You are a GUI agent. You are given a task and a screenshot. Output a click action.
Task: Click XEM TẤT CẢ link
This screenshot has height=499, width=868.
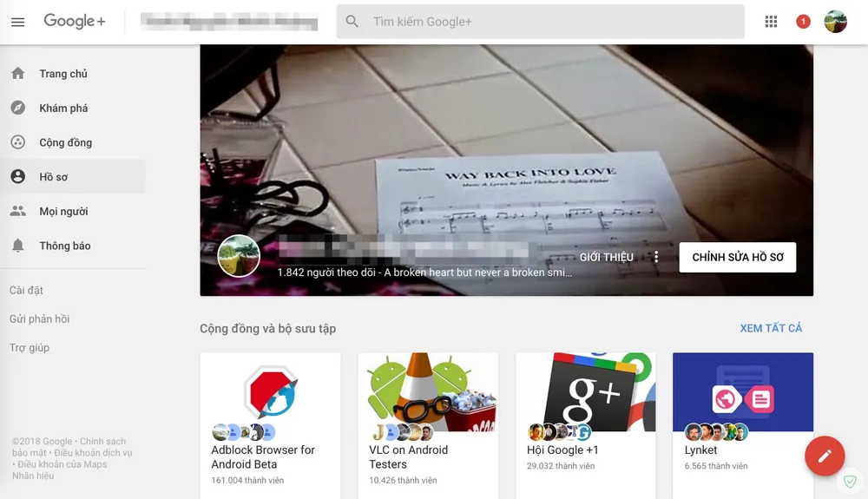771,328
